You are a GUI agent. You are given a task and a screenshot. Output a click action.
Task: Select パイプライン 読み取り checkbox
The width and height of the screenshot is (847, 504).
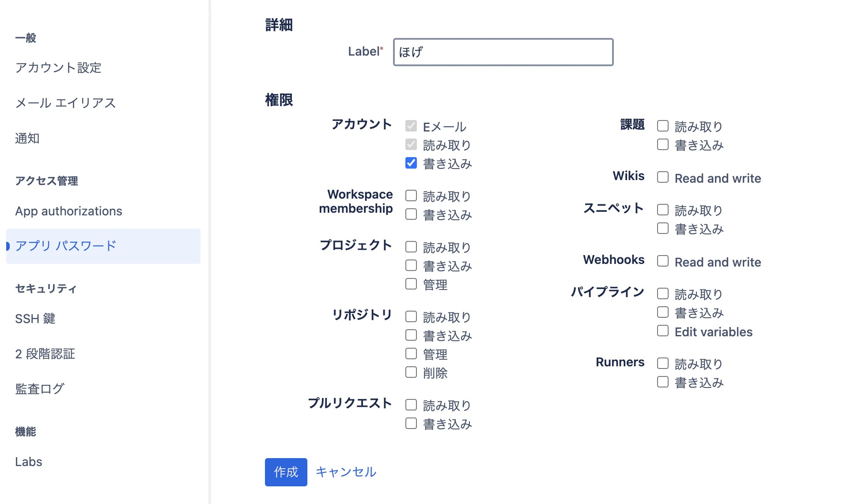click(x=663, y=293)
